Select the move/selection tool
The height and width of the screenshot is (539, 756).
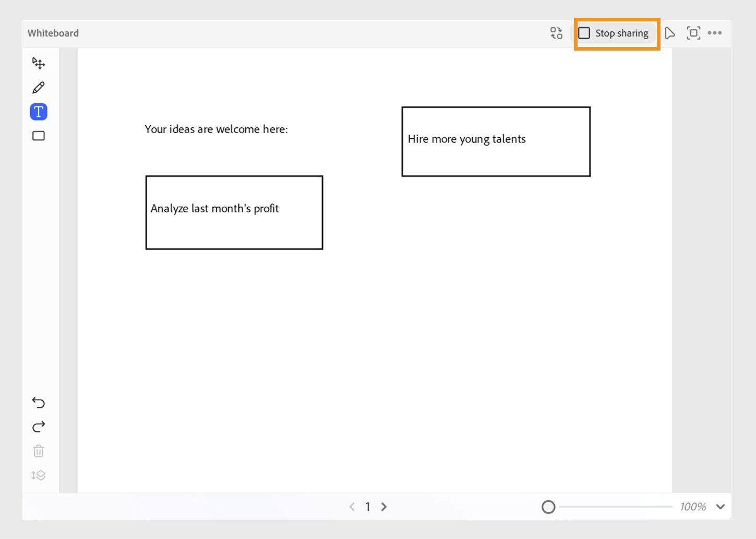(39, 64)
